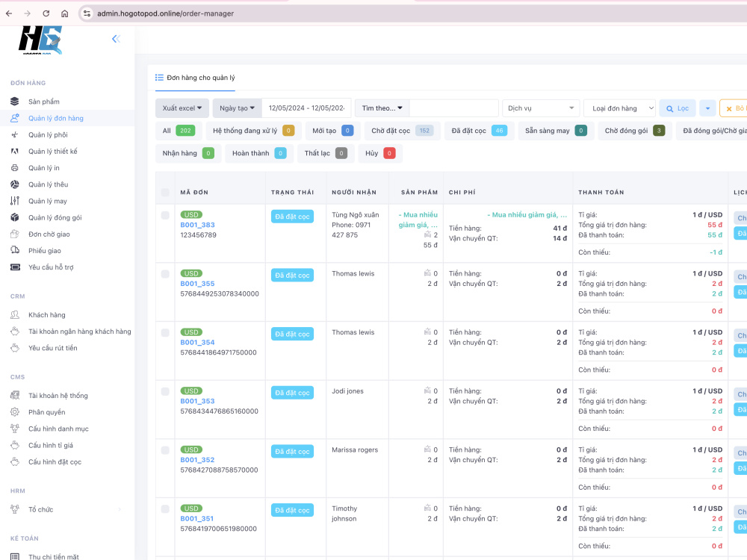This screenshot has height=560, width=747.
Task: Check the row checkbox for B001_383
Action: tap(165, 215)
